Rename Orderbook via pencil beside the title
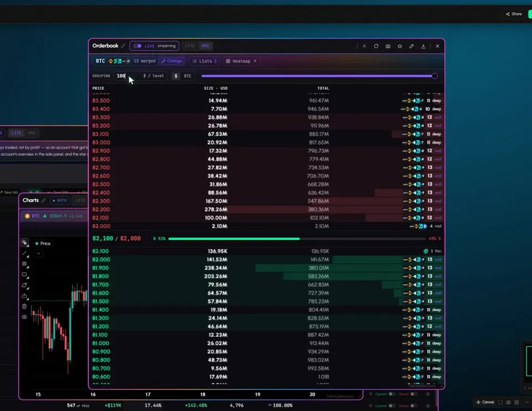Image resolution: width=532 pixels, height=411 pixels. [x=123, y=46]
